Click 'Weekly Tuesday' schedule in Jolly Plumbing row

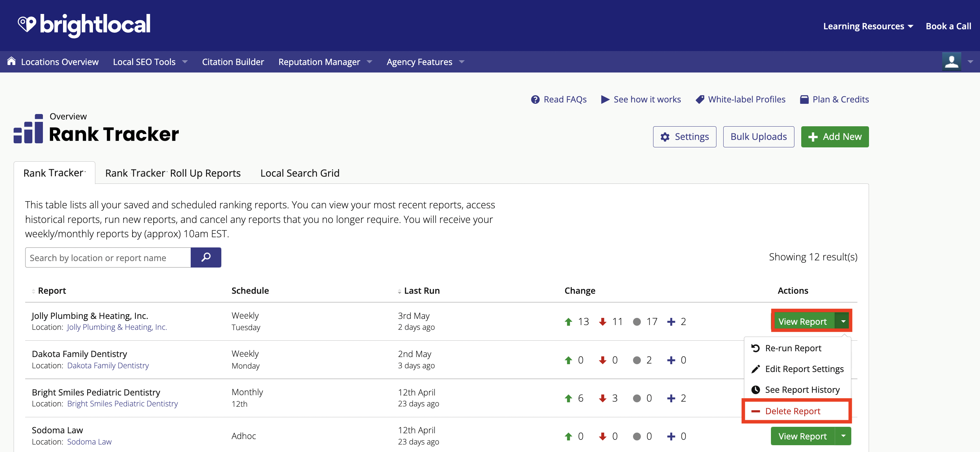(x=246, y=322)
